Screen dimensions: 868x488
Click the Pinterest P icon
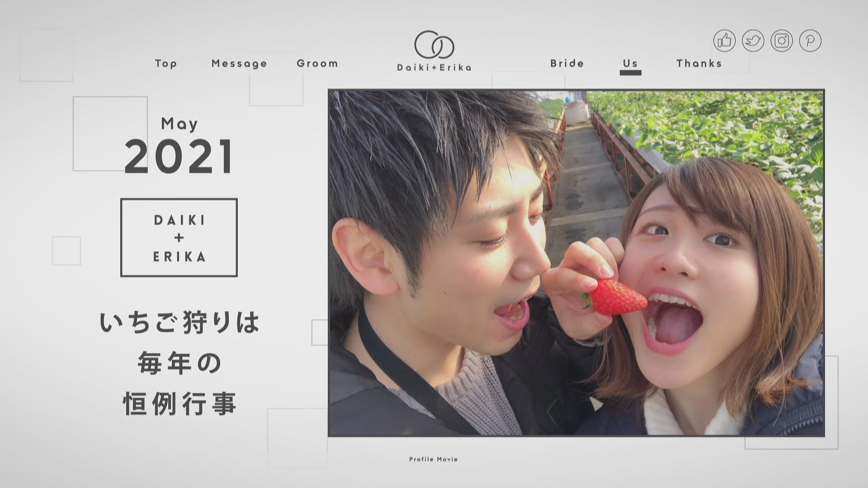pos(810,41)
